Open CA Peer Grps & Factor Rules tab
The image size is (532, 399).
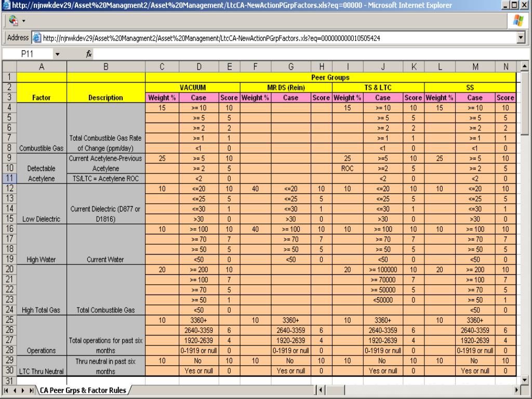(83, 390)
